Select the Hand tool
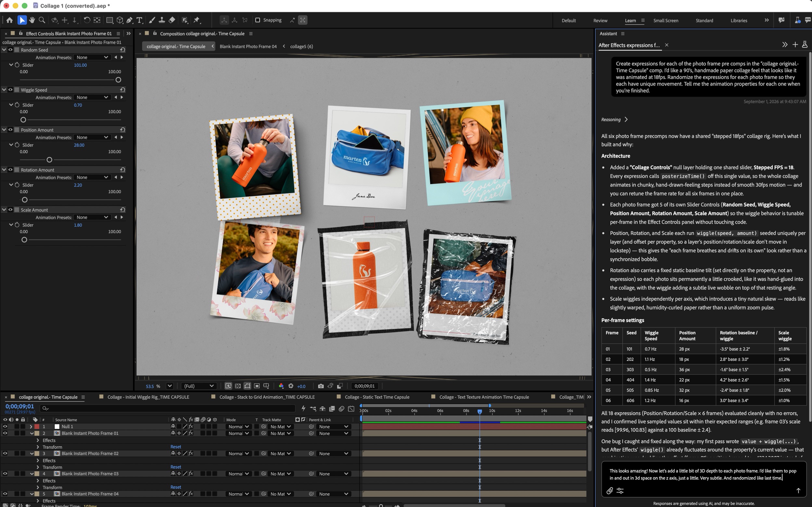The height and width of the screenshot is (507, 812). point(32,20)
